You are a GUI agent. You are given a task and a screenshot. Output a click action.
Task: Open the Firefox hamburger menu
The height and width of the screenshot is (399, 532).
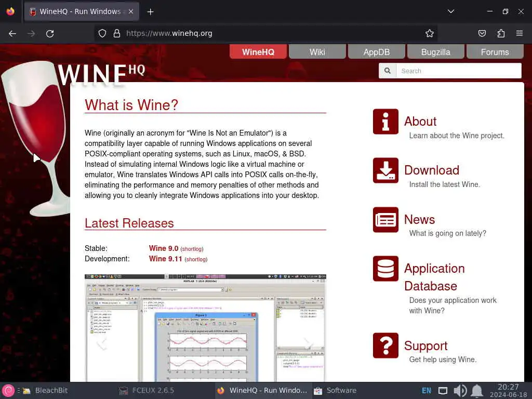[x=519, y=33]
